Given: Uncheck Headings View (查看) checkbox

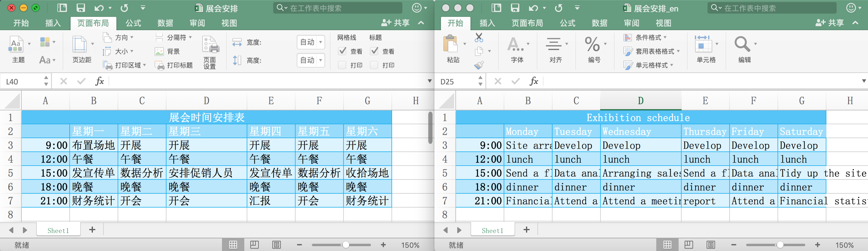Looking at the screenshot, I should tap(374, 51).
